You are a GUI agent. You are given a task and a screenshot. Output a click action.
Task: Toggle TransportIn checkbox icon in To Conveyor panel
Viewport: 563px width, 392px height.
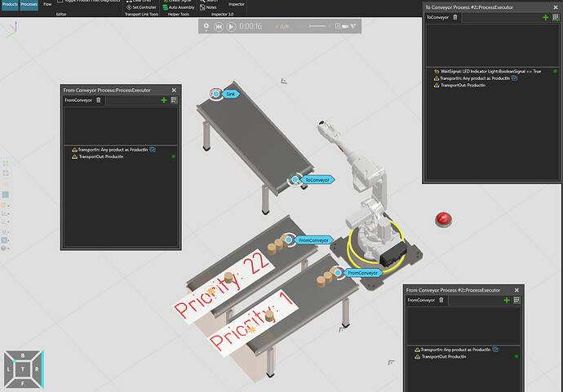(x=515, y=79)
